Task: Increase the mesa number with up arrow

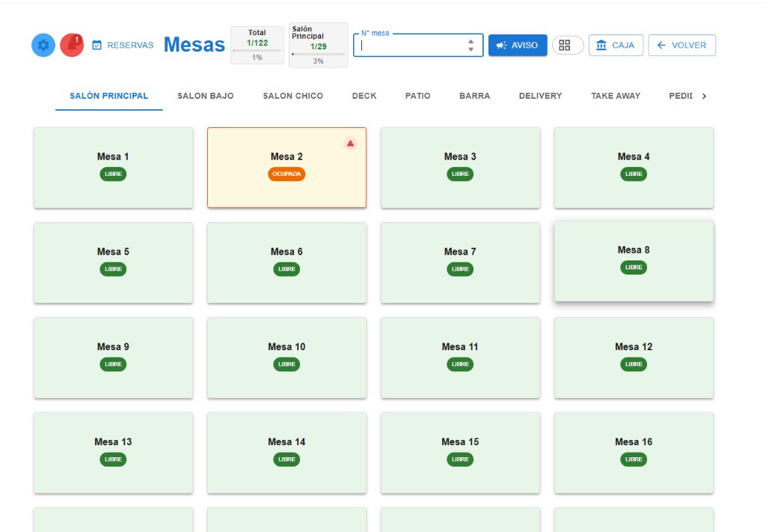Action: (x=471, y=41)
